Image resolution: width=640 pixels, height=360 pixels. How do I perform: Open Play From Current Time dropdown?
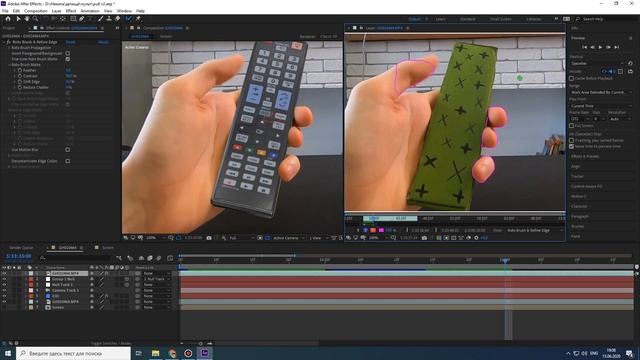coord(601,106)
